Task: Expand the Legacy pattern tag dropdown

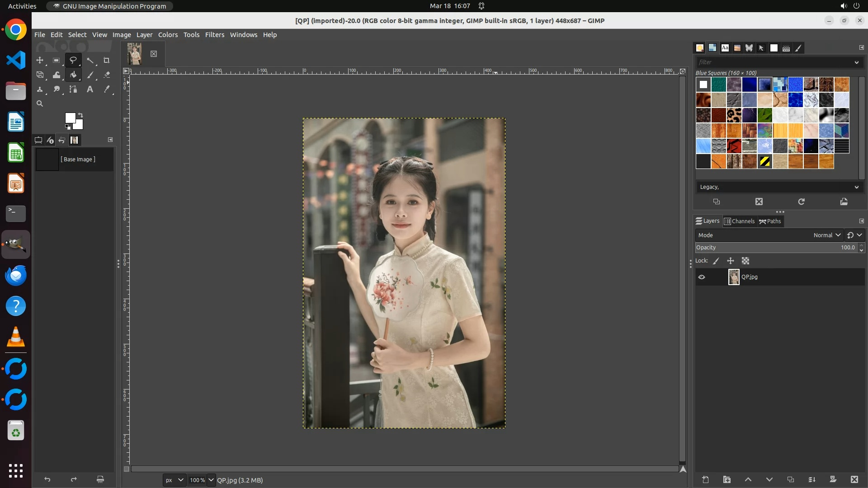Action: point(856,187)
